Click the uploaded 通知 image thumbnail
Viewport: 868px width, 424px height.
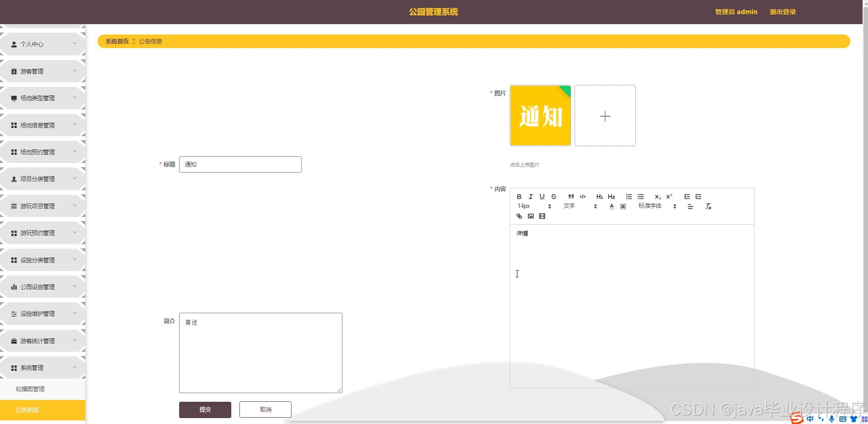(x=541, y=115)
